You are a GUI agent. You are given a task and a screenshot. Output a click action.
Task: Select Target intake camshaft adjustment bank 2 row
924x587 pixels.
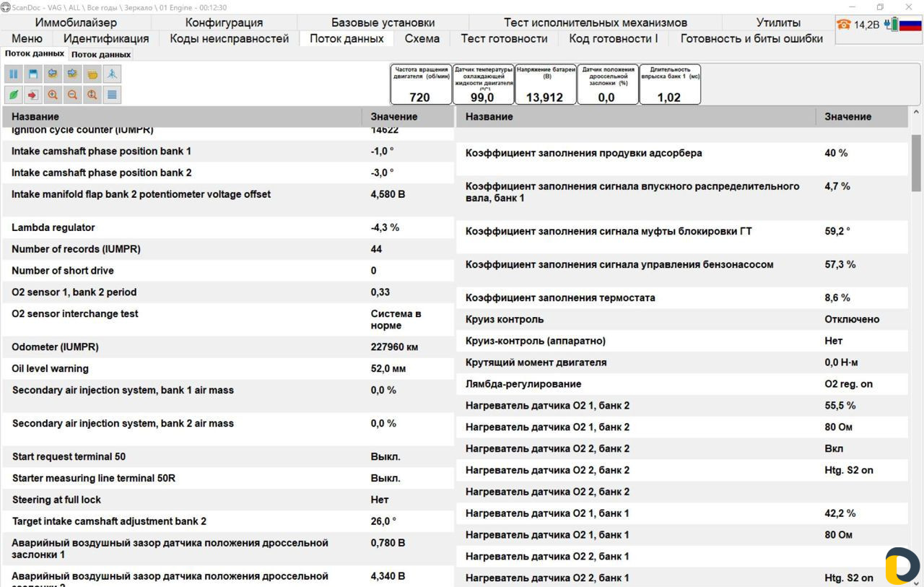[228, 521]
